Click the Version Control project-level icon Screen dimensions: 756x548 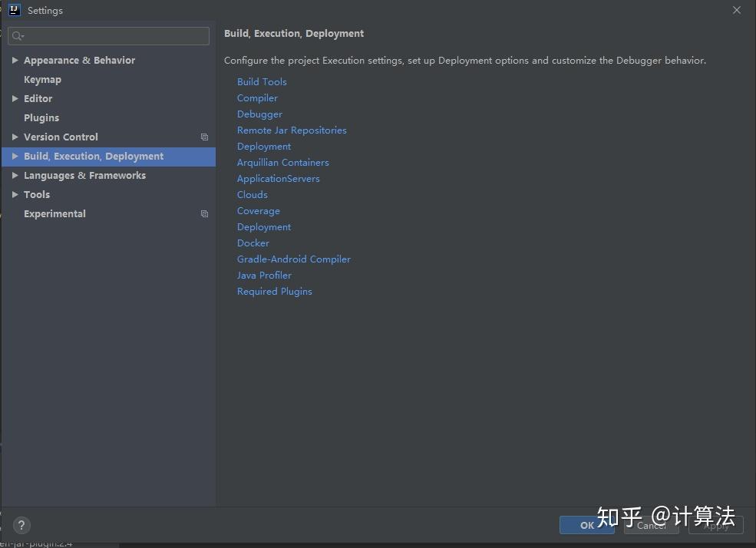pyautogui.click(x=204, y=137)
